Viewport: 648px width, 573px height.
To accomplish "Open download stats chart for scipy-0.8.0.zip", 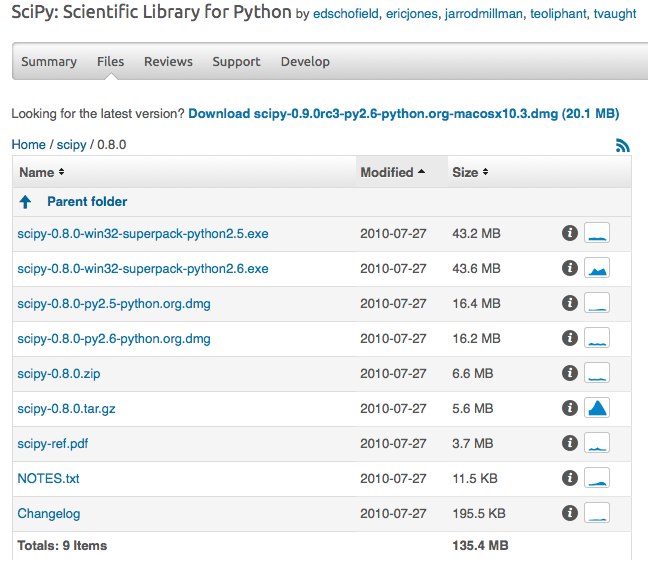I will pyautogui.click(x=597, y=373).
